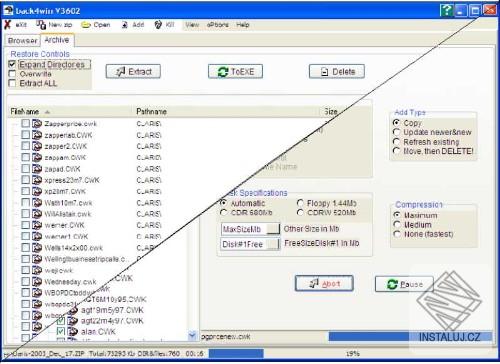
Task: Sort by the Filename column header
Action: click(x=70, y=111)
